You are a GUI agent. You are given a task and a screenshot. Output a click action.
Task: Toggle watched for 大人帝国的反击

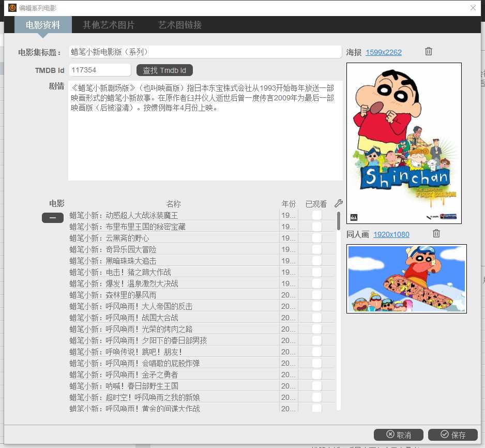click(x=317, y=306)
